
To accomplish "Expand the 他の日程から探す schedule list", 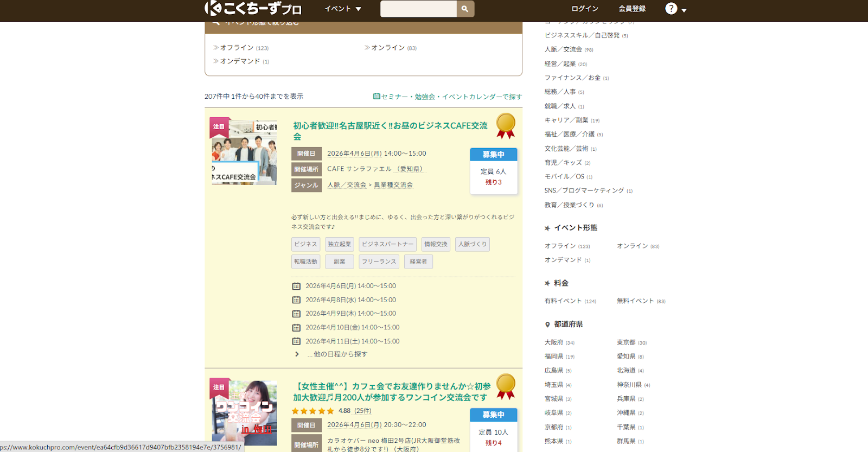I will (336, 354).
